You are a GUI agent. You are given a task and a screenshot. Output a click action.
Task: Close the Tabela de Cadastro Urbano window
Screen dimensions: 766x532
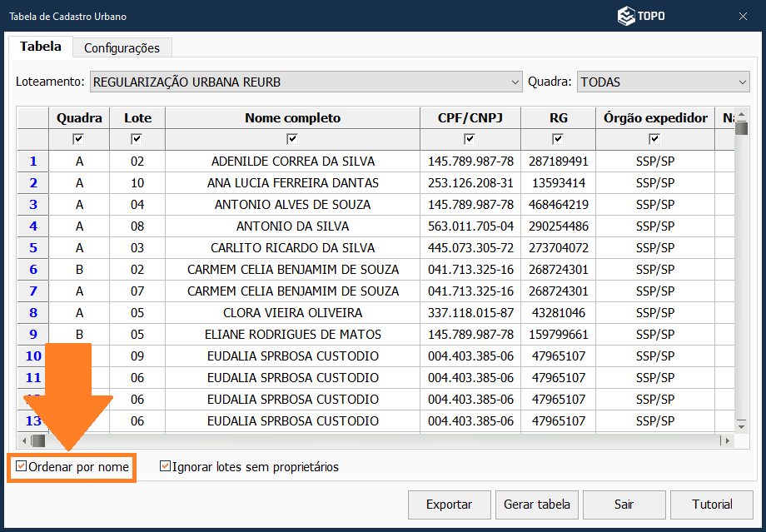pos(743,16)
